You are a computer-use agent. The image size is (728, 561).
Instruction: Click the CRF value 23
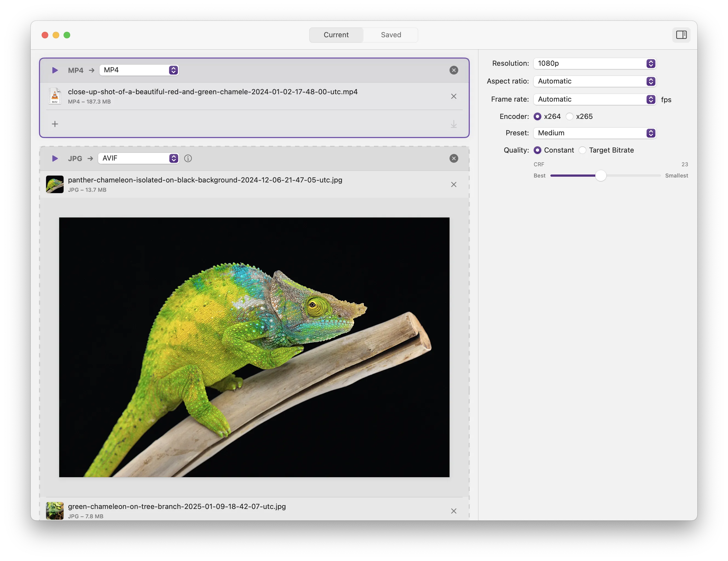(x=684, y=165)
